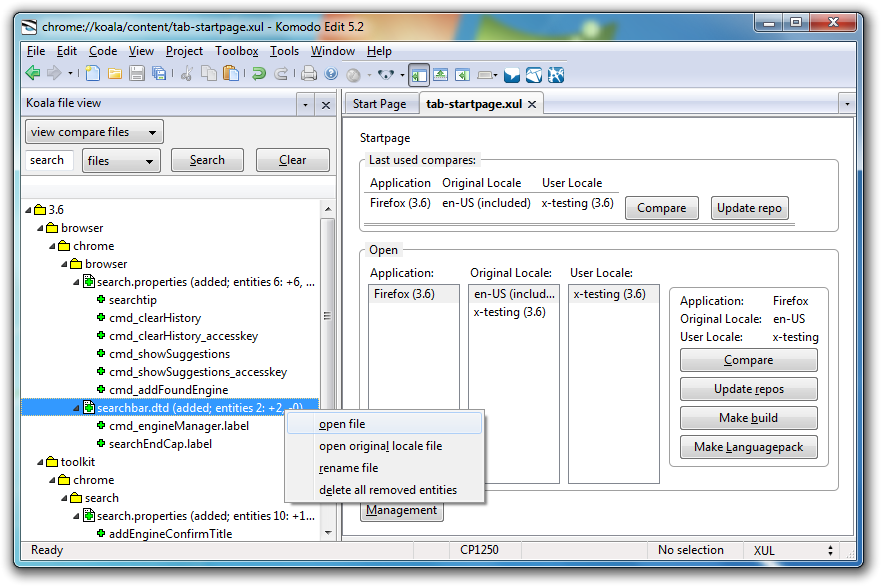This screenshot has height=587, width=881.
Task: Select the cmd_clearHistory entity
Action: (x=155, y=318)
